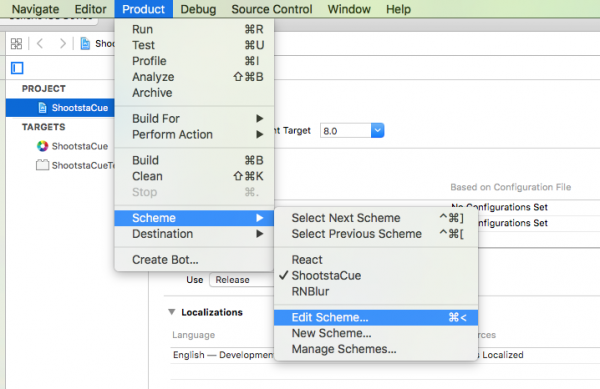
Task: Choose Create Bot… menu item
Action: pyautogui.click(x=194, y=260)
